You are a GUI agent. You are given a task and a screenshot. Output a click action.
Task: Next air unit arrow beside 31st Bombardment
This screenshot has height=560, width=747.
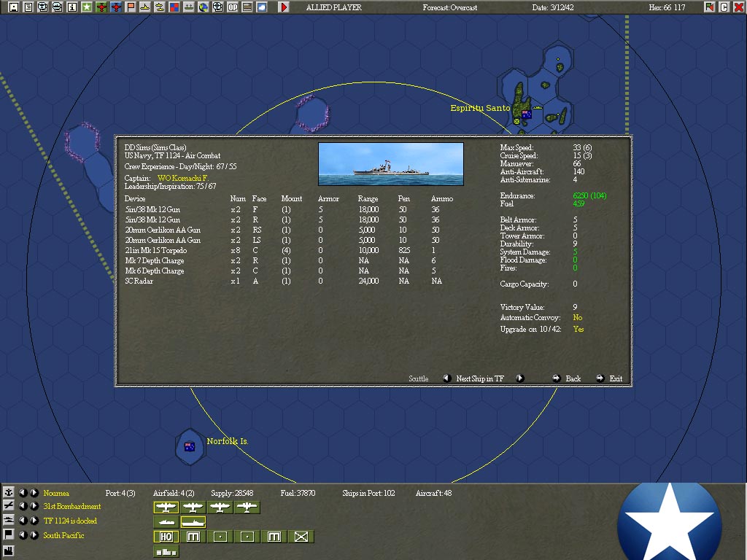pyautogui.click(x=34, y=506)
